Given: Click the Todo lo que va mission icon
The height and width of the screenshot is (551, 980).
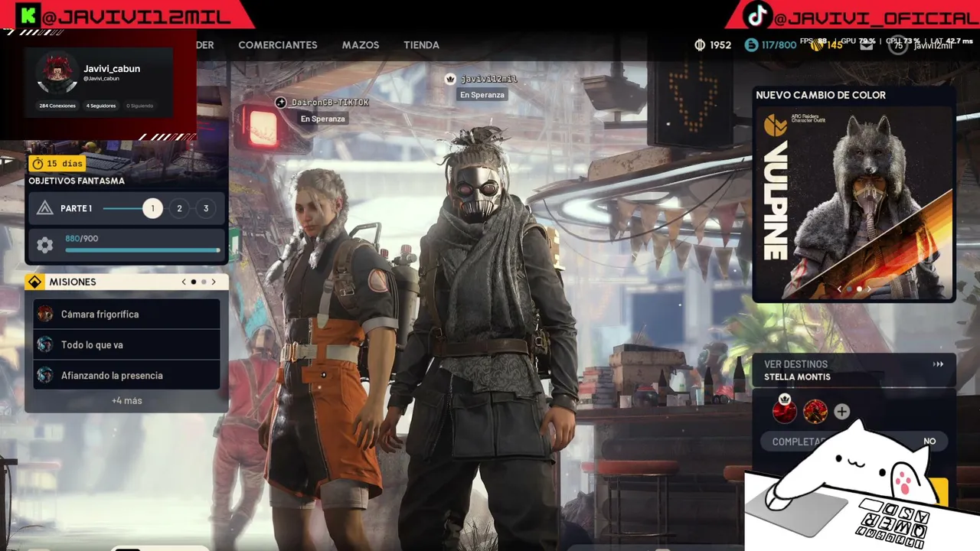Looking at the screenshot, I should tap(45, 344).
